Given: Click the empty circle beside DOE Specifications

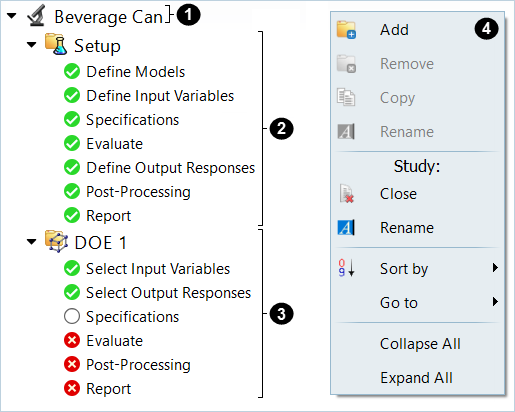Looking at the screenshot, I should click(72, 316).
